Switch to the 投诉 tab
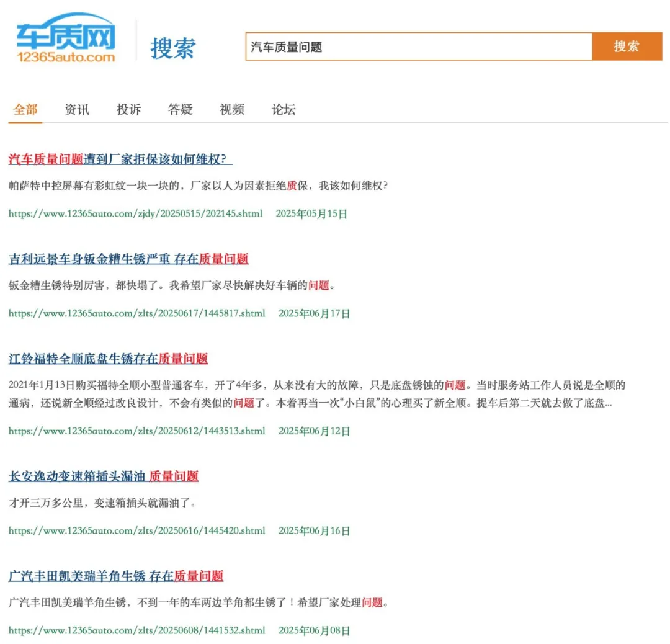 (x=128, y=109)
